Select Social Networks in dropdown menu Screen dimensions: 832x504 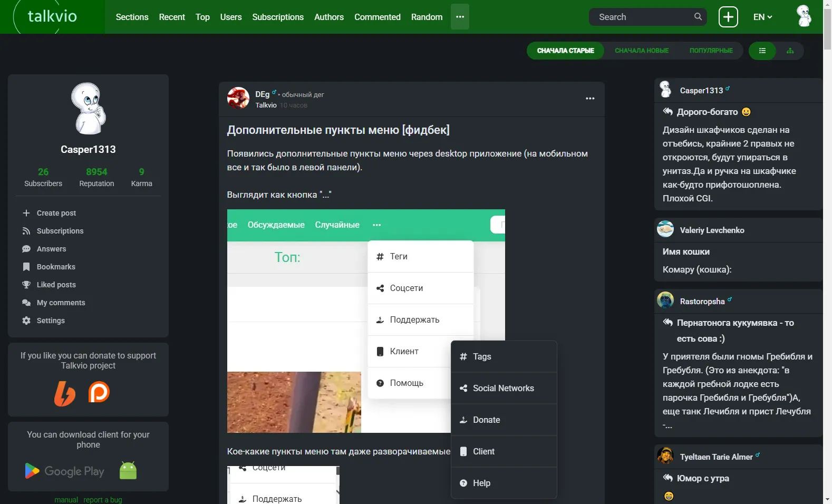click(504, 388)
